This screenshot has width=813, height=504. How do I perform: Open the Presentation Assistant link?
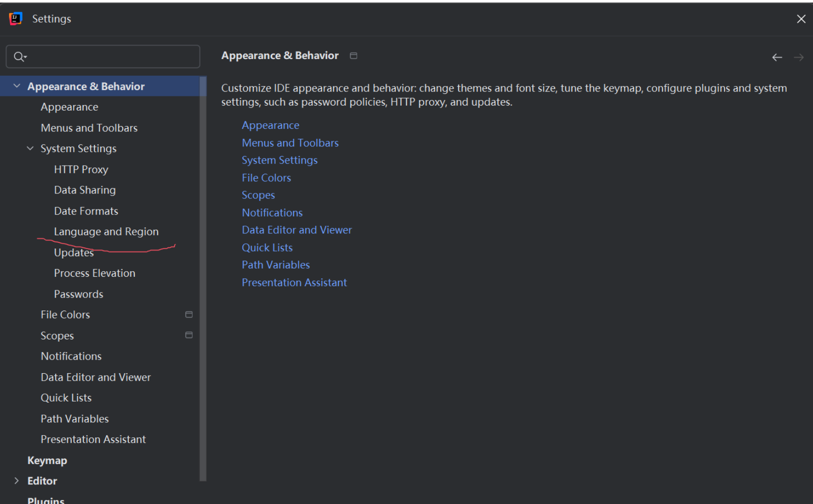click(x=294, y=283)
